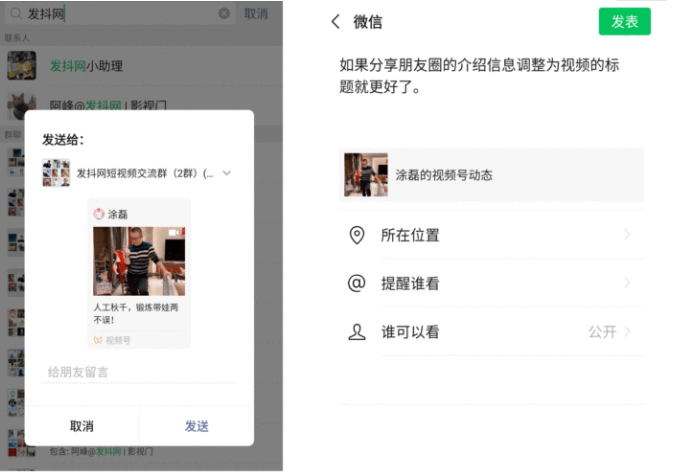673x475 pixels.
Task: Click the @ mention icon
Action: (357, 283)
